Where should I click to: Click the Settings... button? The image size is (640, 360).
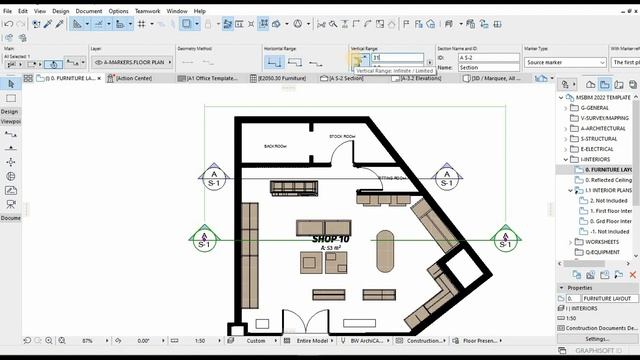click(597, 339)
